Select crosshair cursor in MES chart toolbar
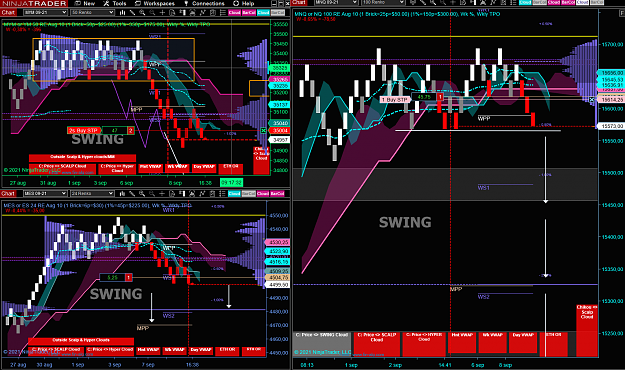This screenshot has width=625, height=370. pyautogui.click(x=162, y=193)
